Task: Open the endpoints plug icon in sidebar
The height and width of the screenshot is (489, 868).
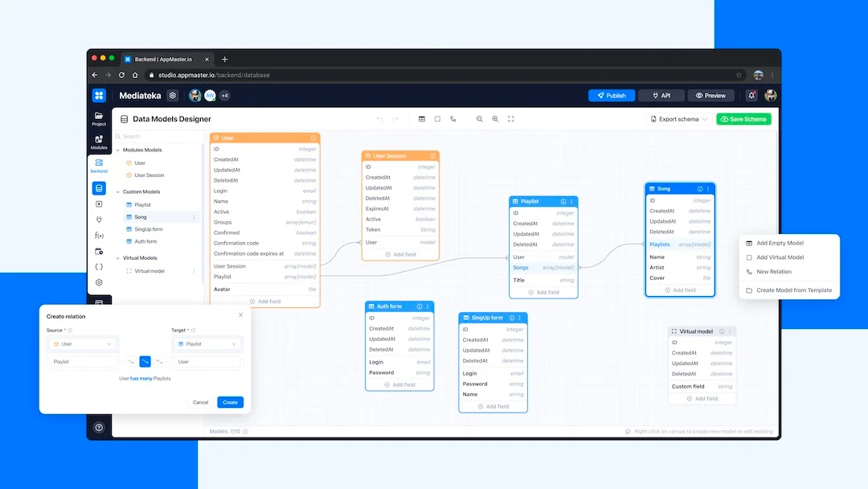Action: point(99,220)
